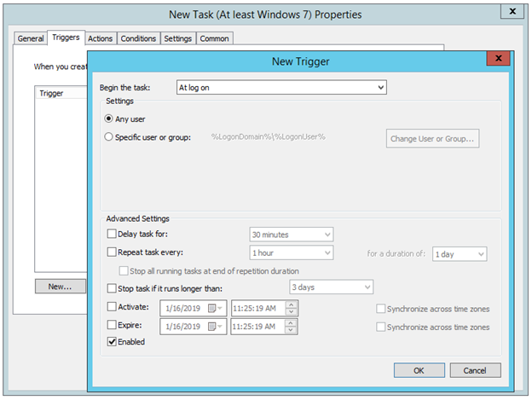Enable the Delay task for checkbox
The width and height of the screenshot is (532, 400).
pyautogui.click(x=111, y=235)
